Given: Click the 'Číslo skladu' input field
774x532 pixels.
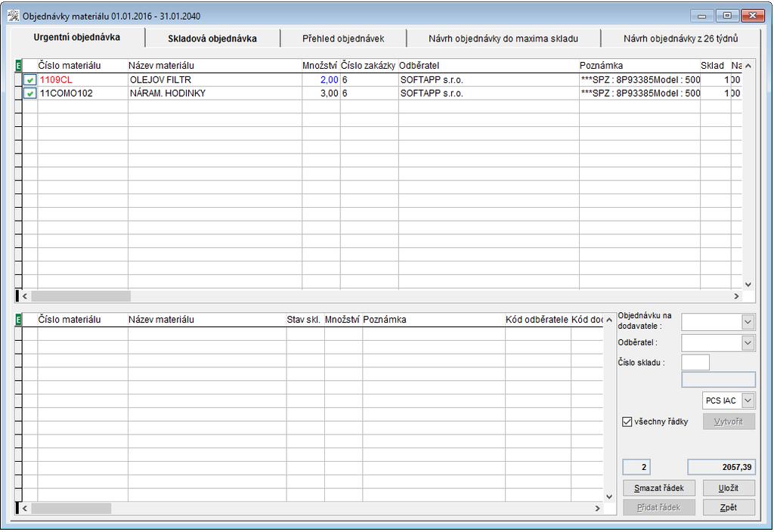Looking at the screenshot, I should pyautogui.click(x=695, y=363).
